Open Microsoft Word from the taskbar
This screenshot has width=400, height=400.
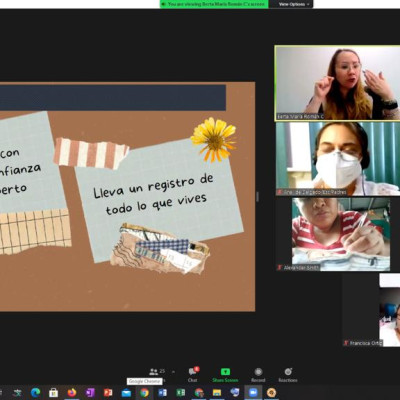pos(162,393)
